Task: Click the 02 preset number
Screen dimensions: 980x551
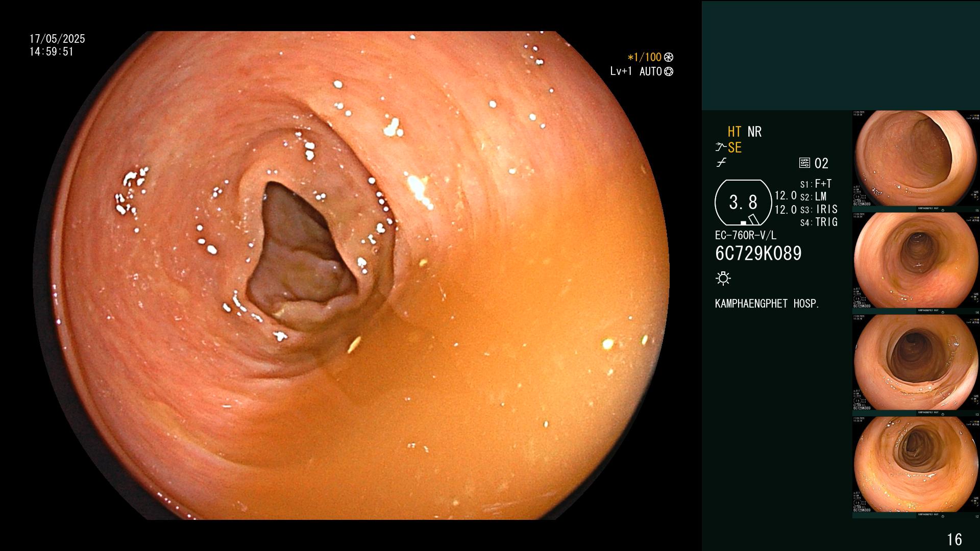Action: point(821,163)
